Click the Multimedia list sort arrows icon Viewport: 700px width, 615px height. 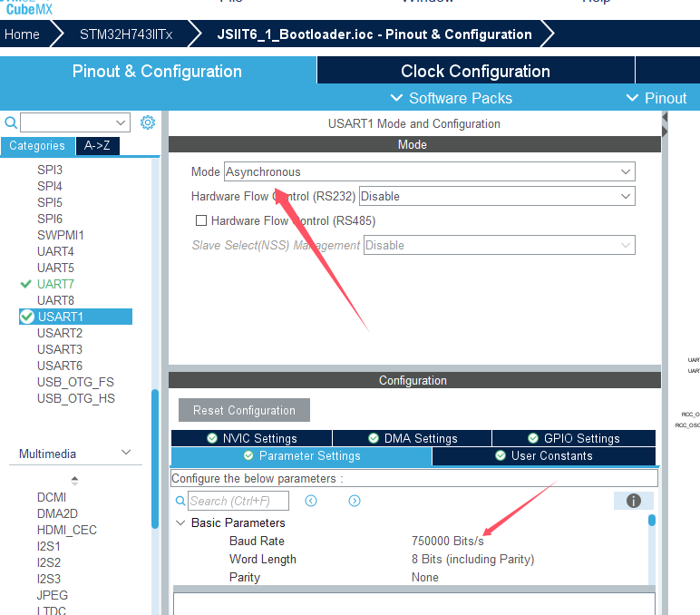coord(74,481)
